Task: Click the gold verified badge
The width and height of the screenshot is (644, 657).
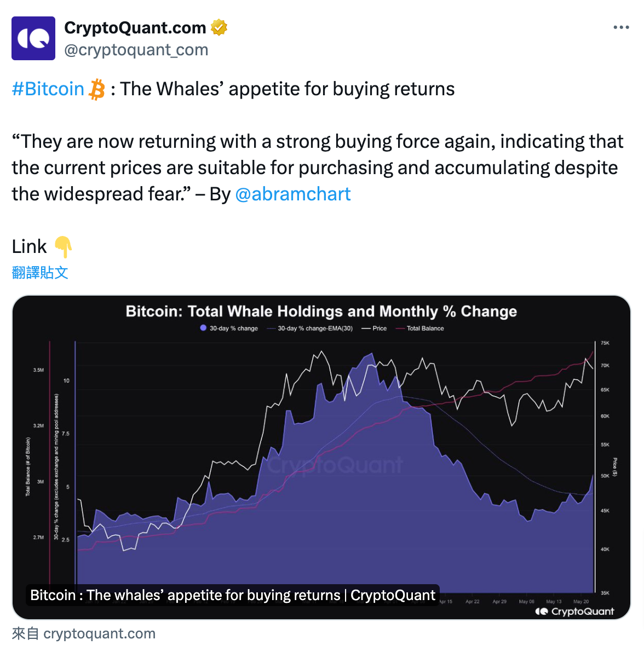Action: click(219, 27)
